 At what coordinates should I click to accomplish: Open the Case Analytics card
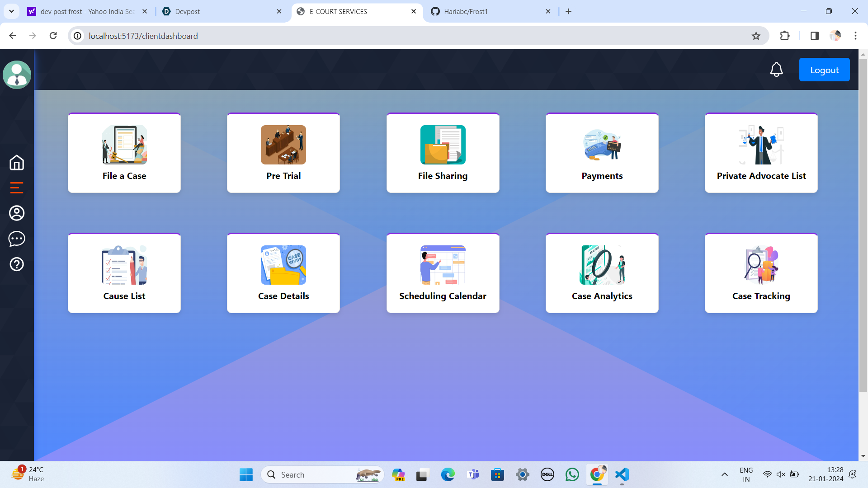point(602,273)
